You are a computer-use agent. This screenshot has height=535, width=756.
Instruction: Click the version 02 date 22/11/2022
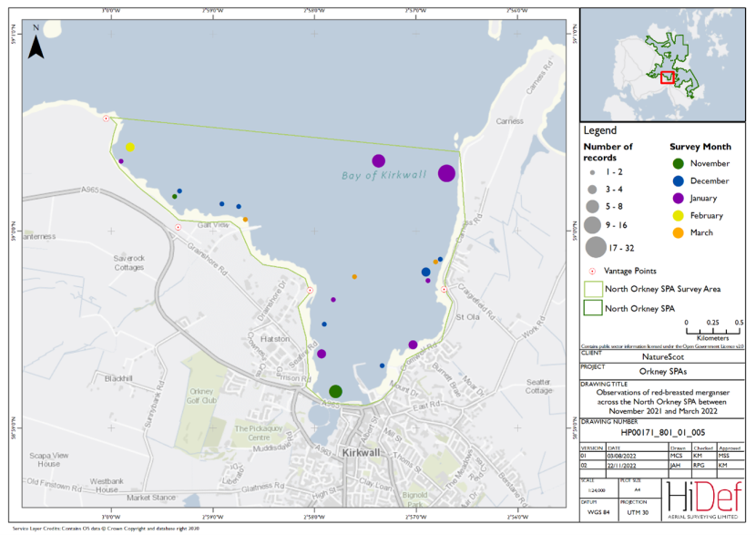(x=621, y=466)
